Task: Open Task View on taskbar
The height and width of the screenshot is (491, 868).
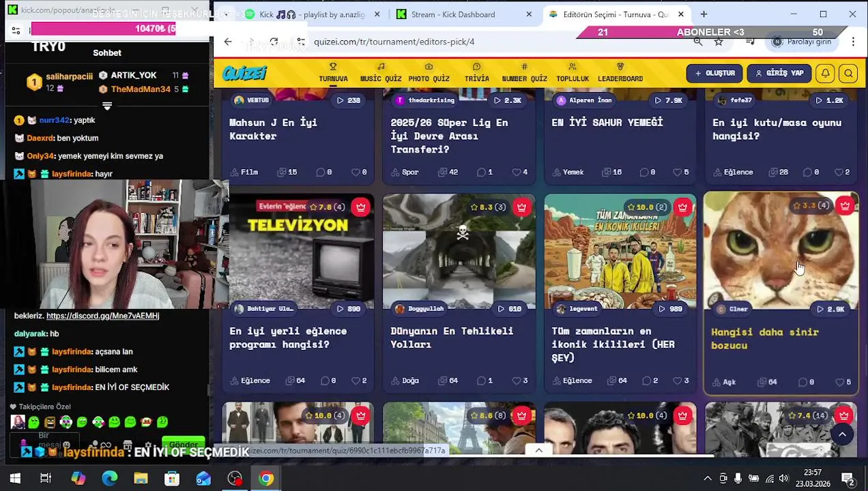Action: [x=46, y=479]
